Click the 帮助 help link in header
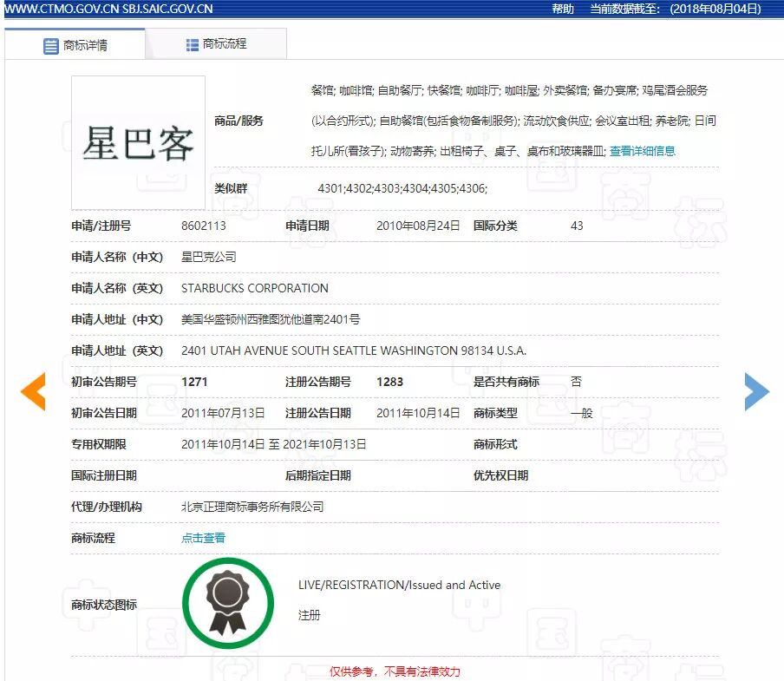784x681 pixels. (563, 9)
